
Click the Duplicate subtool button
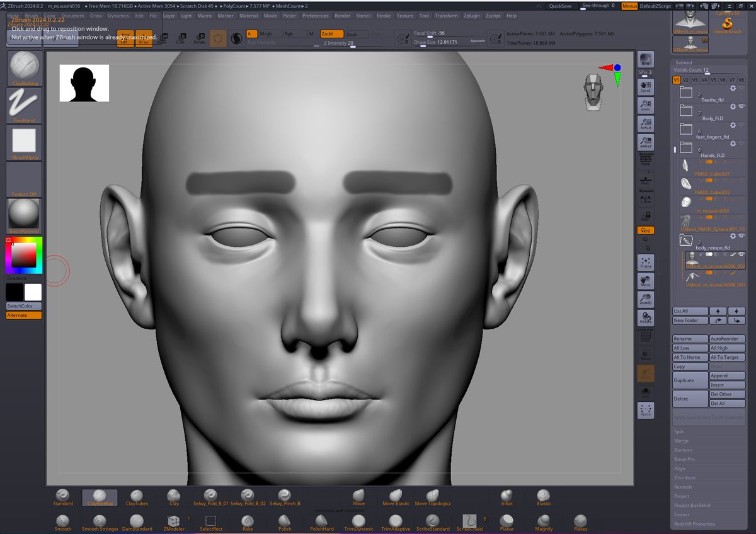690,380
